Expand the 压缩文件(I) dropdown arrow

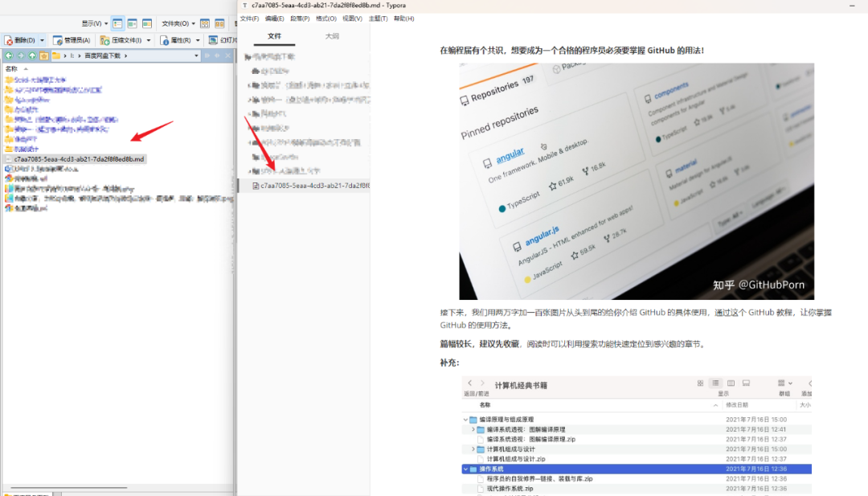point(149,40)
